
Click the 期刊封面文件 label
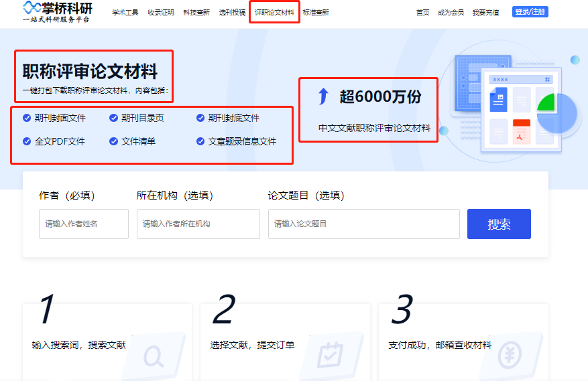click(x=60, y=118)
